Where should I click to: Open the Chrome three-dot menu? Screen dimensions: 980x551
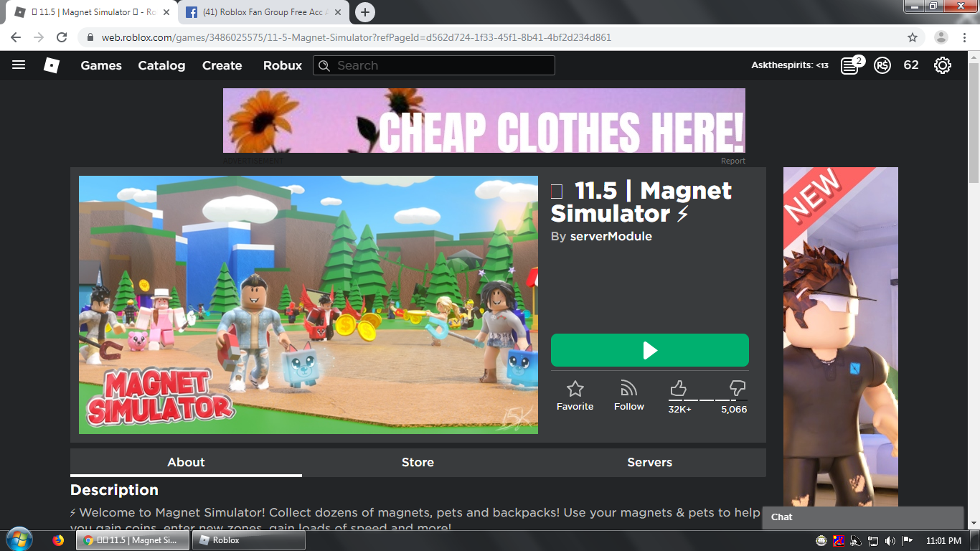[963, 37]
